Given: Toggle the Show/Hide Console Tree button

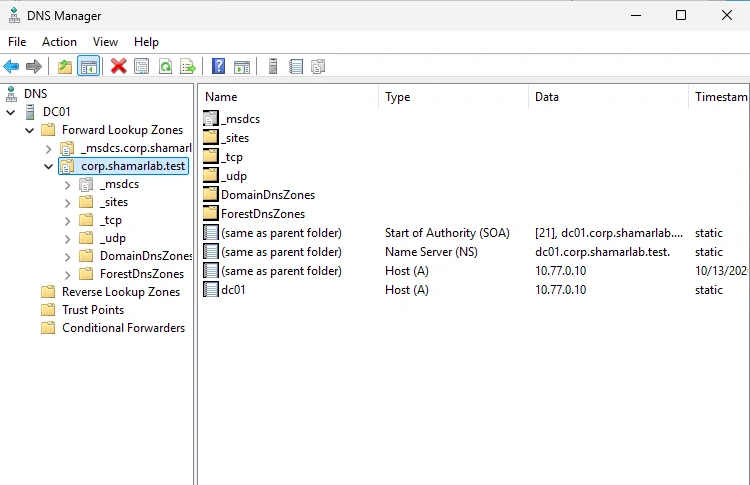Looking at the screenshot, I should pos(88,66).
